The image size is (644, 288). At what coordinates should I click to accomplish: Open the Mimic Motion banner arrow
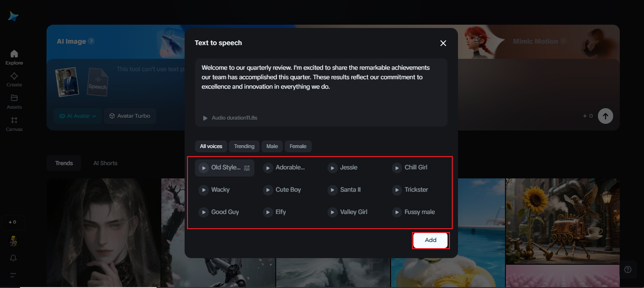pos(563,41)
